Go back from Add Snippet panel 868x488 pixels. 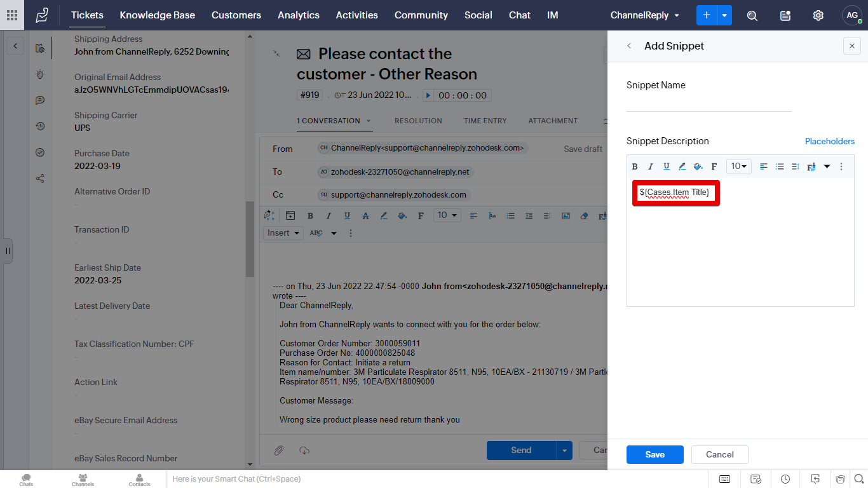pyautogui.click(x=629, y=46)
